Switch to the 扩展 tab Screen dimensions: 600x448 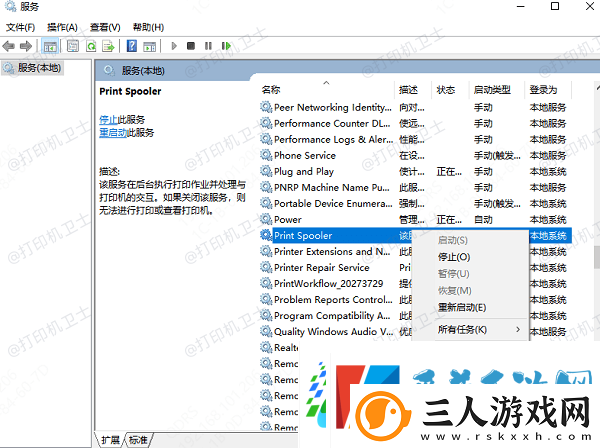coord(111,440)
